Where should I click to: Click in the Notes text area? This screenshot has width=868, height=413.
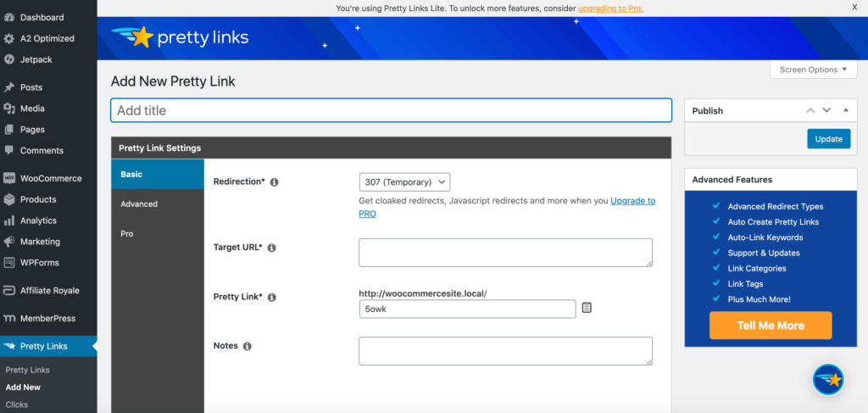tap(505, 351)
